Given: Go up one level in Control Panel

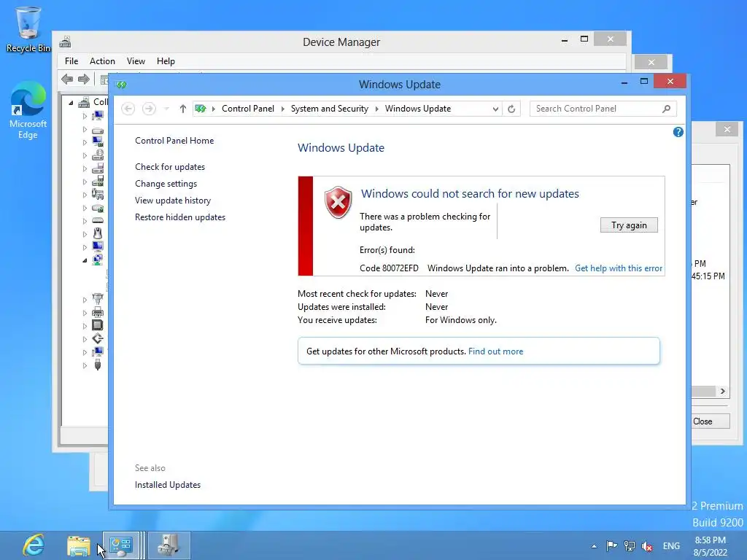Looking at the screenshot, I should [183, 109].
